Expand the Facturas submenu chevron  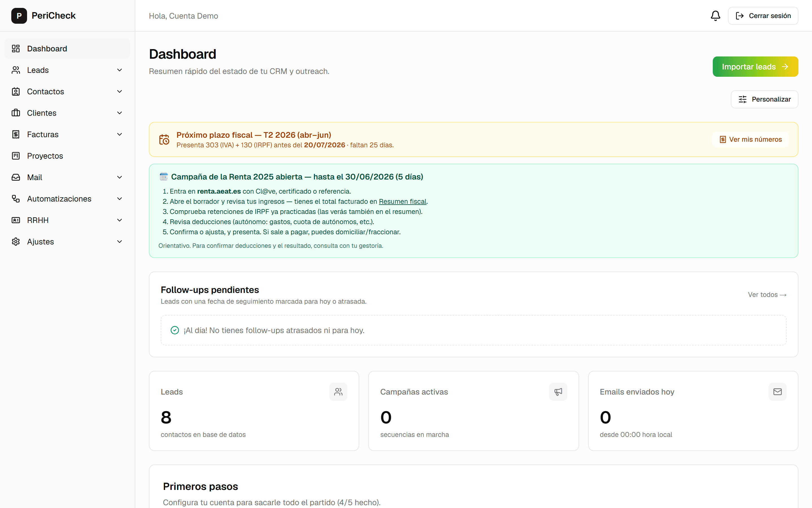[120, 134]
